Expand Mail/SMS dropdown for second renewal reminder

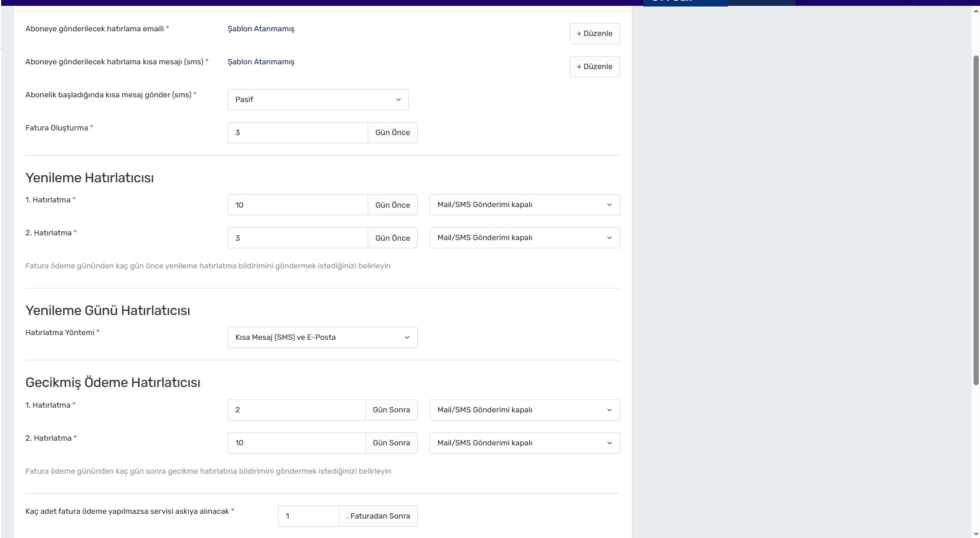(x=524, y=238)
